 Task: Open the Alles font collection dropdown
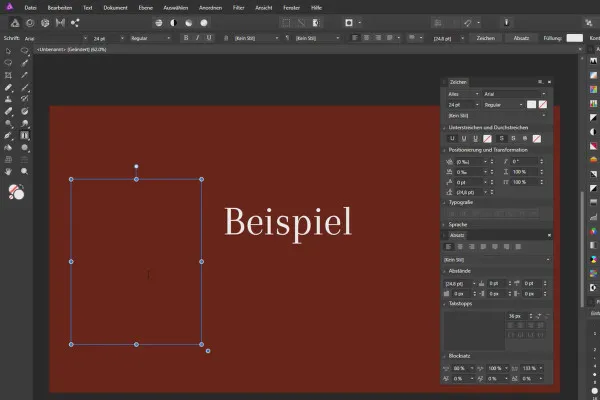tap(463, 94)
